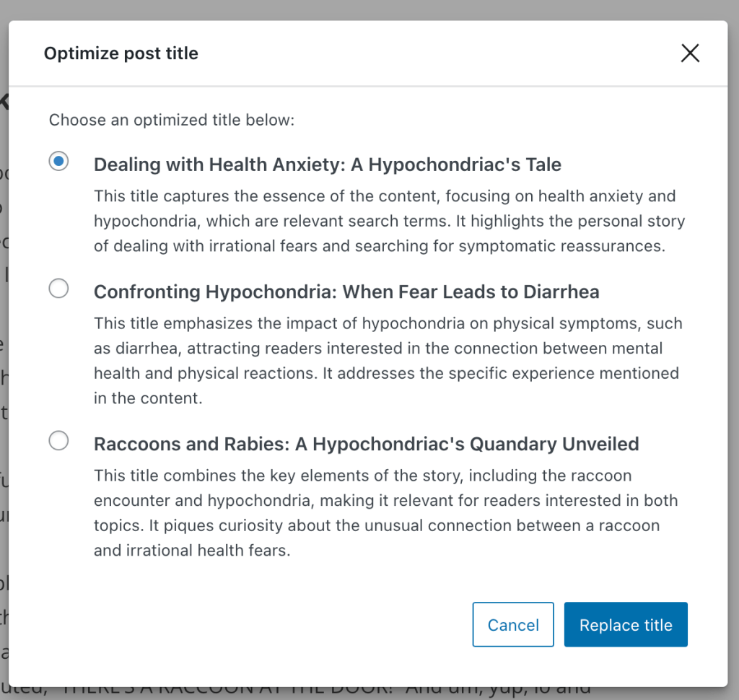
Task: Pick the Raccoons and Rabies radio button
Action: pos(58,440)
